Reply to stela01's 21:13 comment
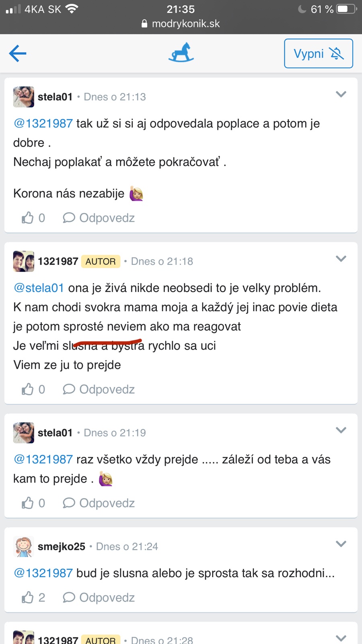This screenshot has height=644, width=362. click(x=99, y=218)
